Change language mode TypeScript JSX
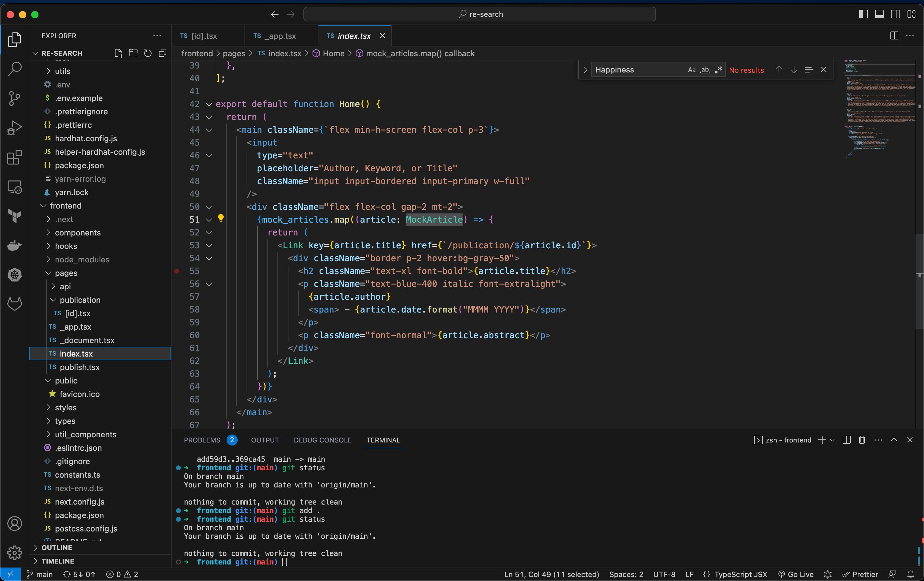Image resolution: width=924 pixels, height=581 pixels. click(741, 575)
